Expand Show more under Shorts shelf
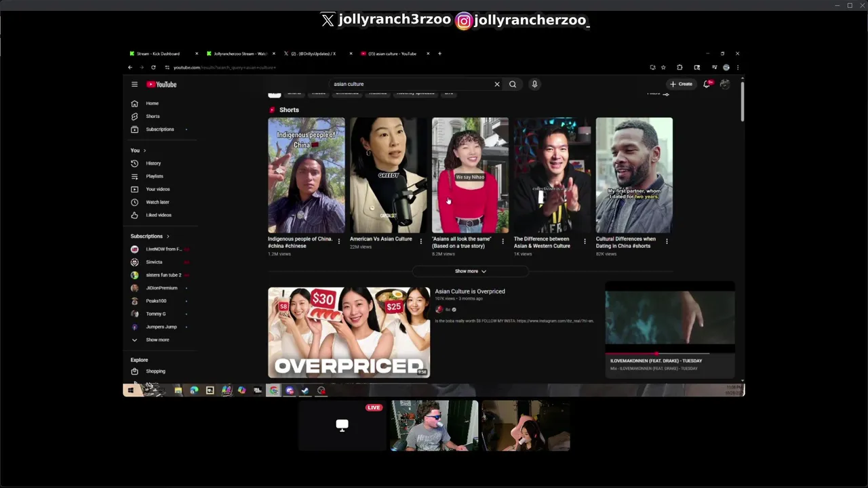Image resolution: width=868 pixels, height=488 pixels. tap(471, 271)
